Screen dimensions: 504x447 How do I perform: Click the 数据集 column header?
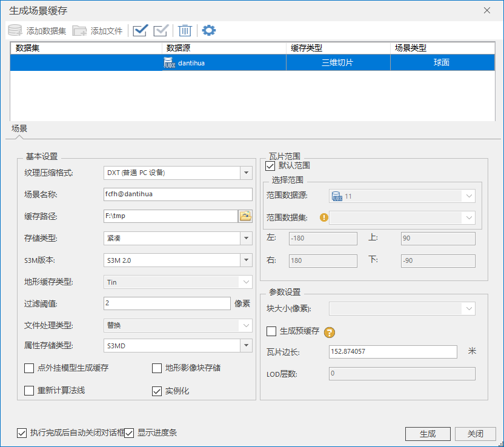[x=86, y=48]
